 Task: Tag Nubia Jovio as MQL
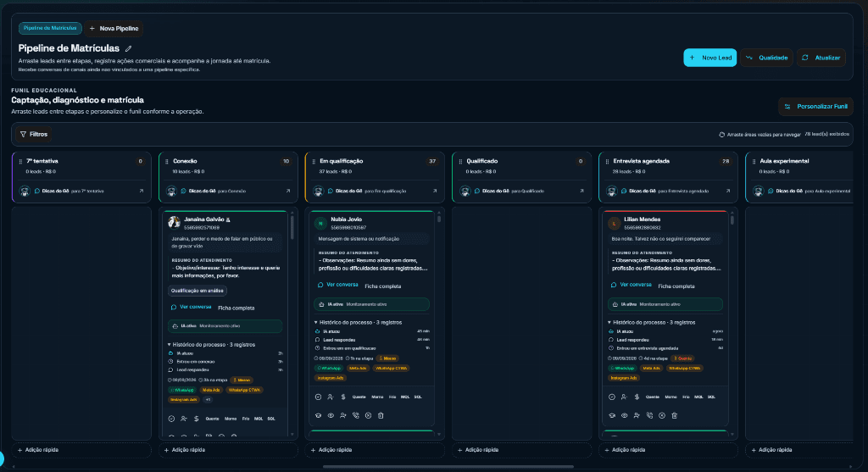coord(405,397)
